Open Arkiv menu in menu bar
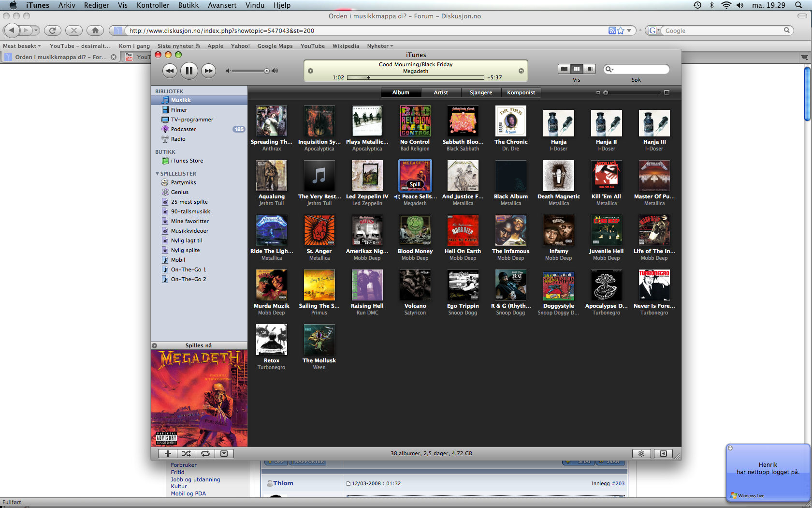 click(x=67, y=5)
